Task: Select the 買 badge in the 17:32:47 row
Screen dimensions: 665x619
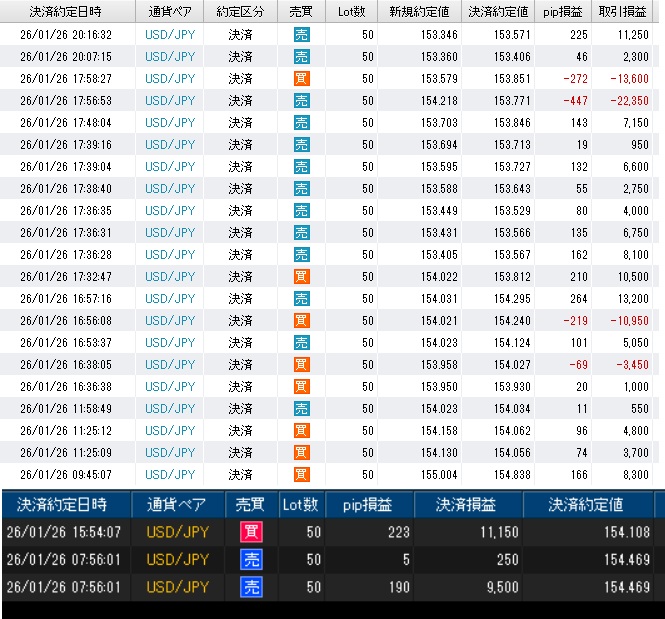Action: click(x=301, y=276)
